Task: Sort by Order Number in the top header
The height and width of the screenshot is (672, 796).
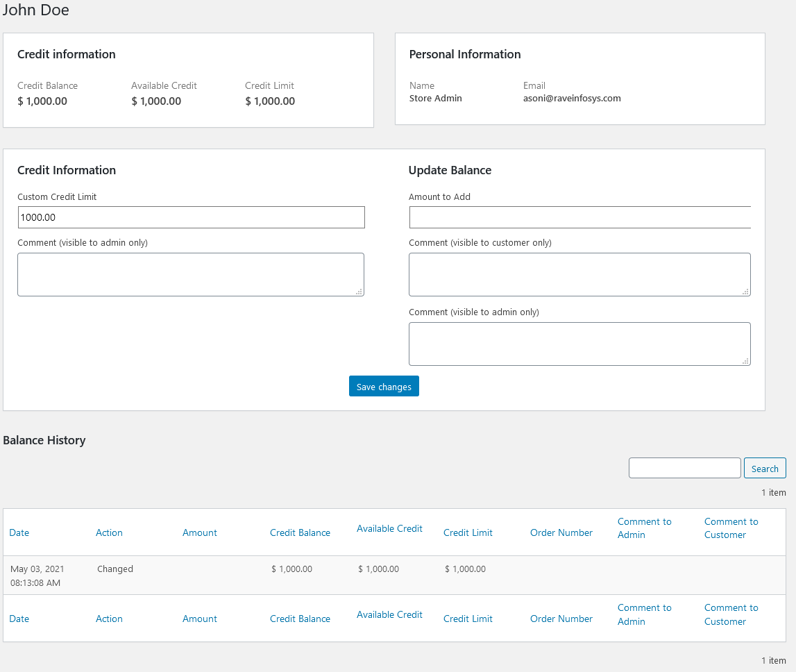Action: pyautogui.click(x=561, y=532)
